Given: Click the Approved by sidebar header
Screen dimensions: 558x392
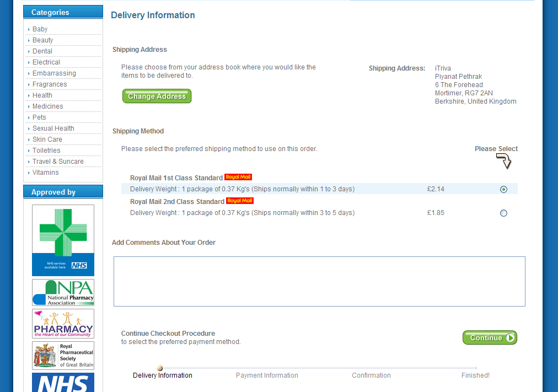Looking at the screenshot, I should 63,192.
